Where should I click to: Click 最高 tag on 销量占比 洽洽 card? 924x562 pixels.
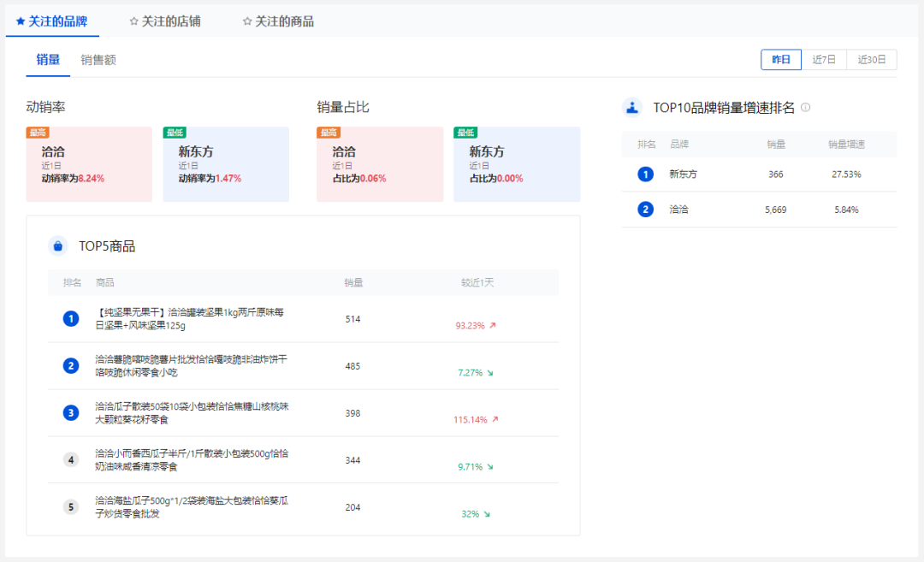pos(329,133)
